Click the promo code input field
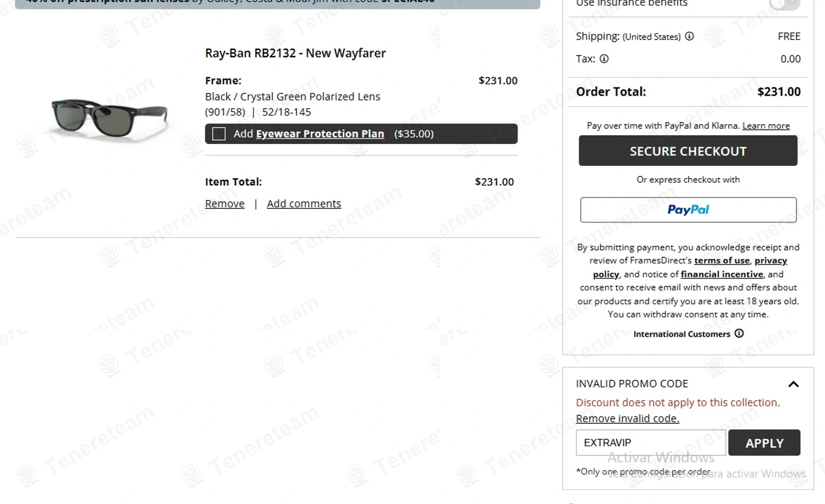The image size is (825, 504). click(x=651, y=443)
